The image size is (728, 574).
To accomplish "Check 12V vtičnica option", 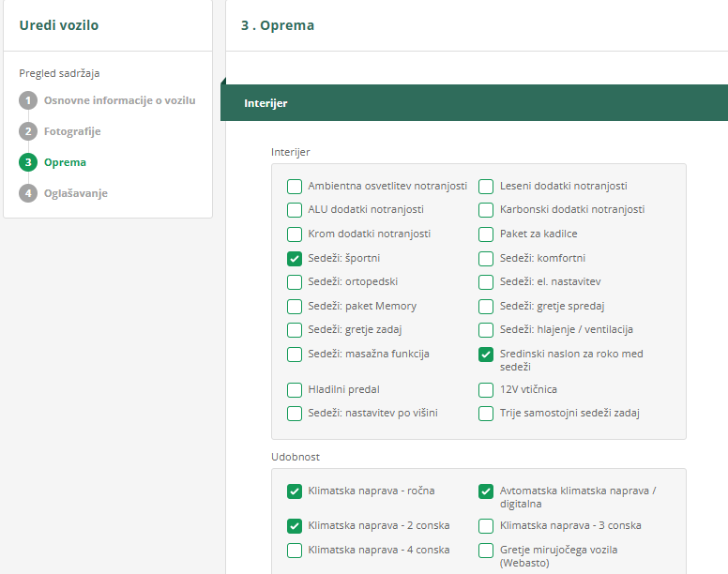I will pos(486,389).
